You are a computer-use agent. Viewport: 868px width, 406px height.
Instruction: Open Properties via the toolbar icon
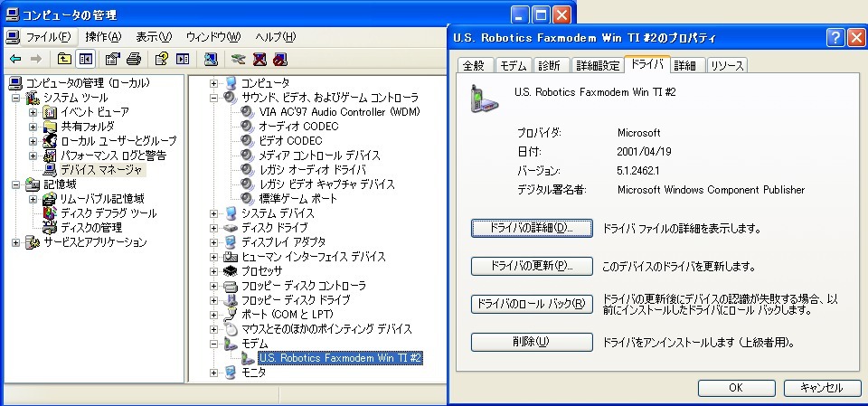click(112, 59)
